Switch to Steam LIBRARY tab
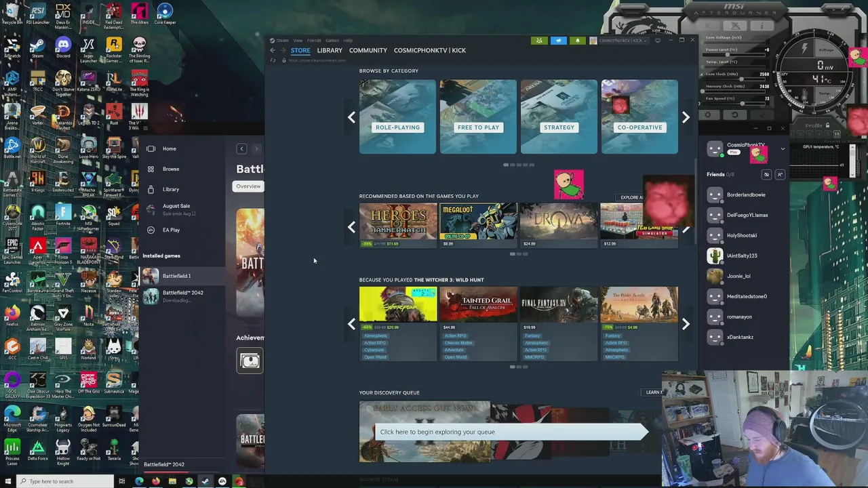Screen dimensions: 868x488 (330, 50)
